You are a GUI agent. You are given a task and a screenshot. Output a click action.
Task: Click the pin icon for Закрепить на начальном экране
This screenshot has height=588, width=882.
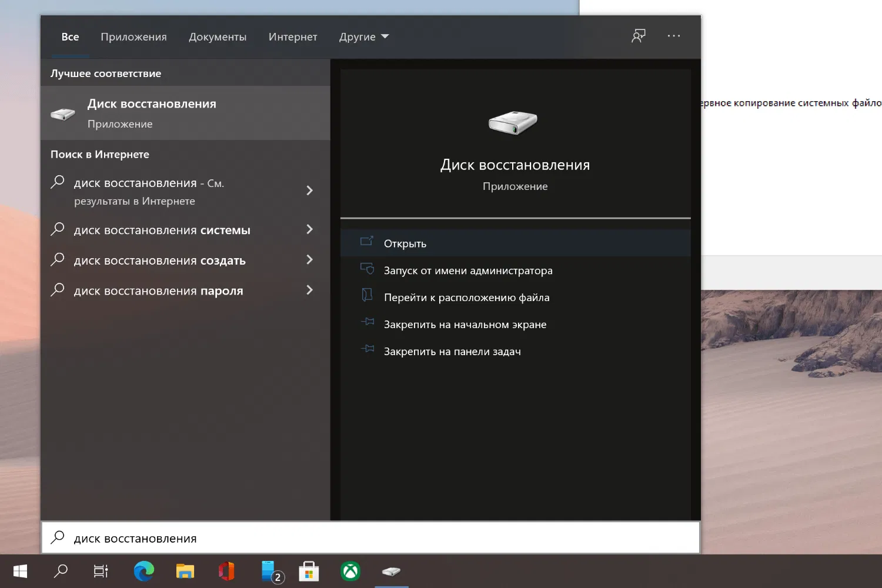pos(367,322)
